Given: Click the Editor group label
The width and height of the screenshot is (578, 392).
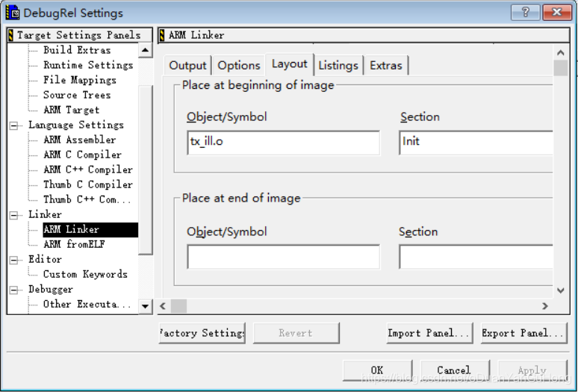Looking at the screenshot, I should pos(45,259).
